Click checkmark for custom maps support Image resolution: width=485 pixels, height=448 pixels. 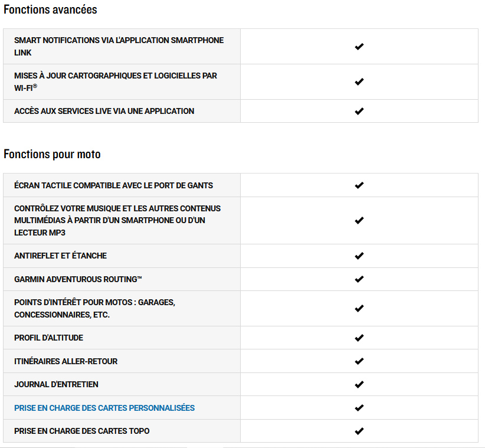coord(359,408)
